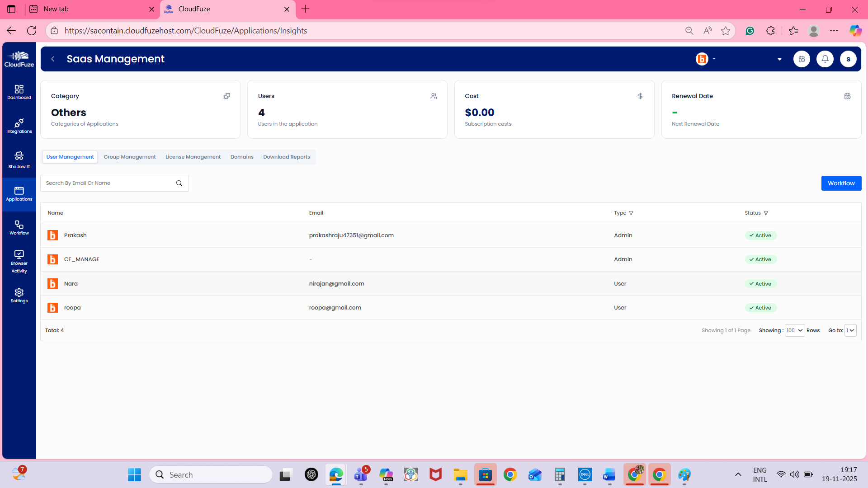Click the notification bell icon

pos(825,59)
